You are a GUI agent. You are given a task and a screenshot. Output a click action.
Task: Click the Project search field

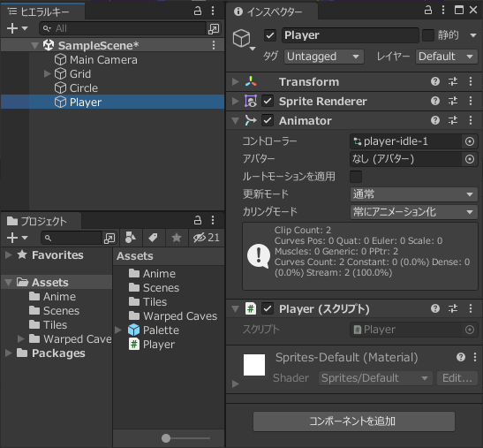72,238
